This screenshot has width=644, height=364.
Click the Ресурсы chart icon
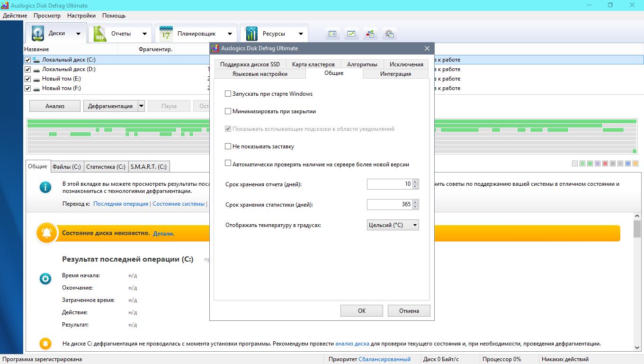(251, 34)
